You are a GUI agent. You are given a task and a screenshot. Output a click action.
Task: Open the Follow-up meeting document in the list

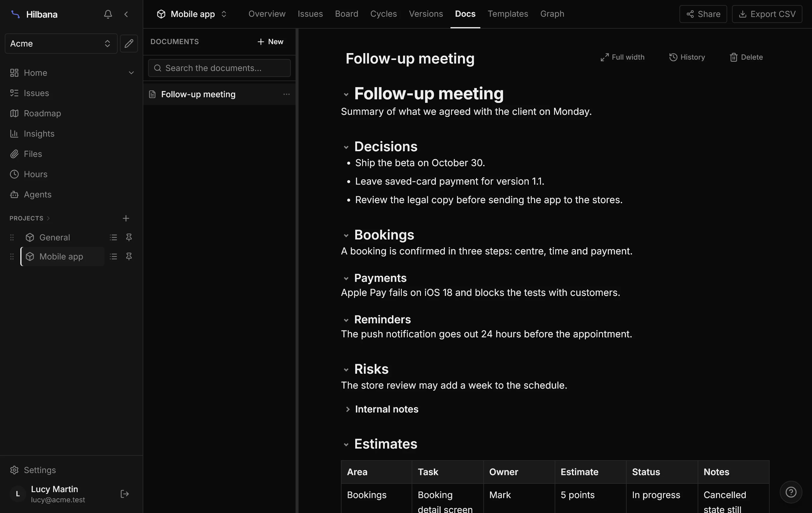click(x=219, y=94)
